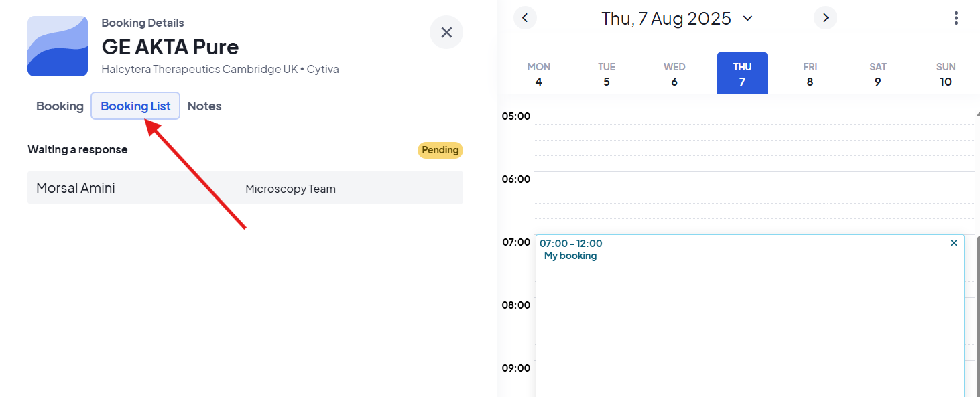The width and height of the screenshot is (980, 397).
Task: Pick Saturday 9 in the week view
Action: coord(877,74)
